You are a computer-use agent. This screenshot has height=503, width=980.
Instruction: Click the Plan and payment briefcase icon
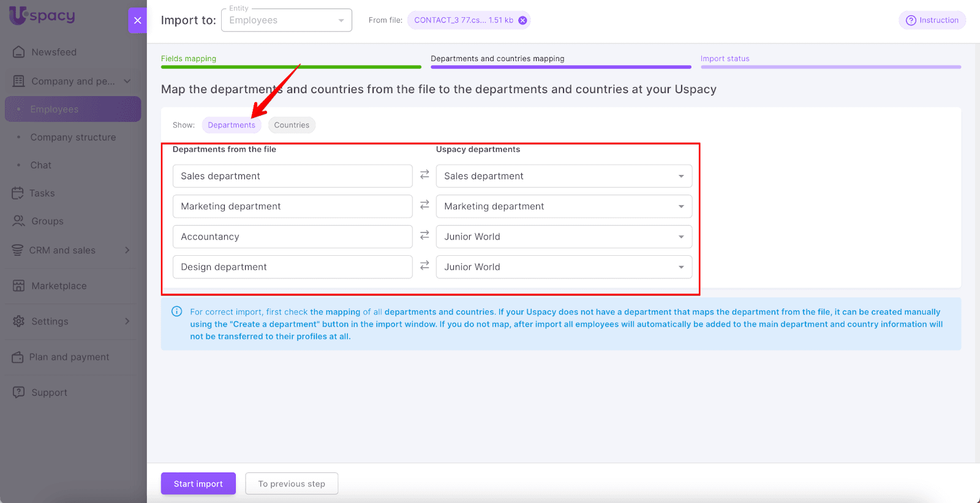click(18, 357)
